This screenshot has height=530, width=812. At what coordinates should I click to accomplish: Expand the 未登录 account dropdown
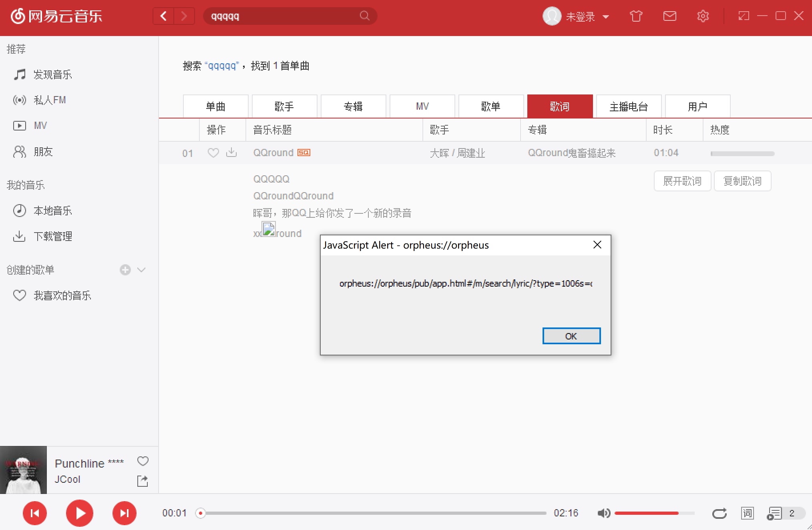[x=606, y=17]
